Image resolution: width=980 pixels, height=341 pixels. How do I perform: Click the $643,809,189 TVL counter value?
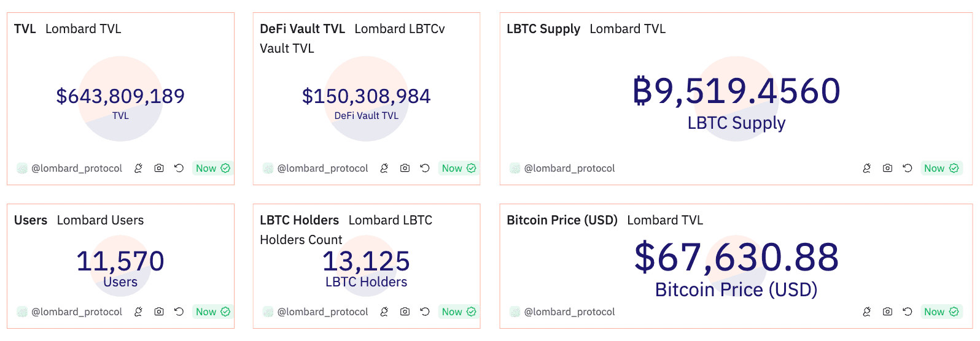pos(120,96)
